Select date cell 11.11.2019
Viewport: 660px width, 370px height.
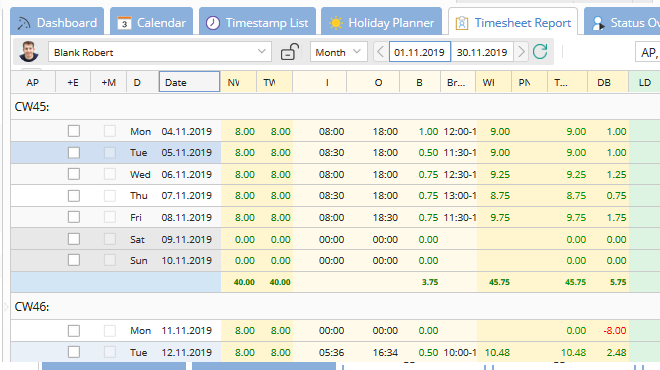(x=186, y=331)
